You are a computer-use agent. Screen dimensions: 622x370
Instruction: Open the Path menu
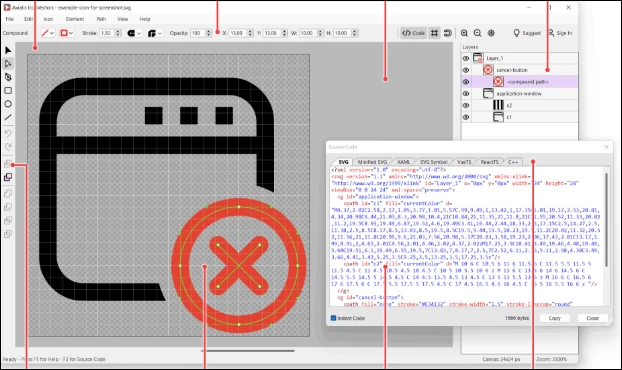[101, 19]
